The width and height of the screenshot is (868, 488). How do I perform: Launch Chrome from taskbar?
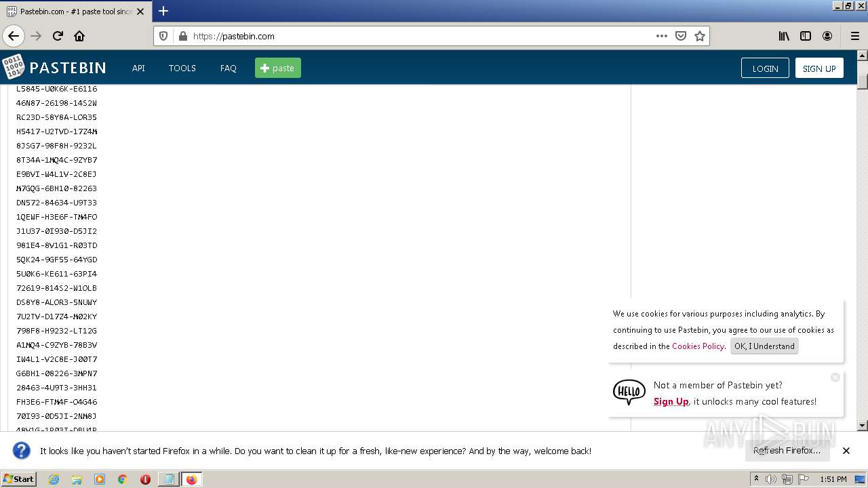(123, 479)
